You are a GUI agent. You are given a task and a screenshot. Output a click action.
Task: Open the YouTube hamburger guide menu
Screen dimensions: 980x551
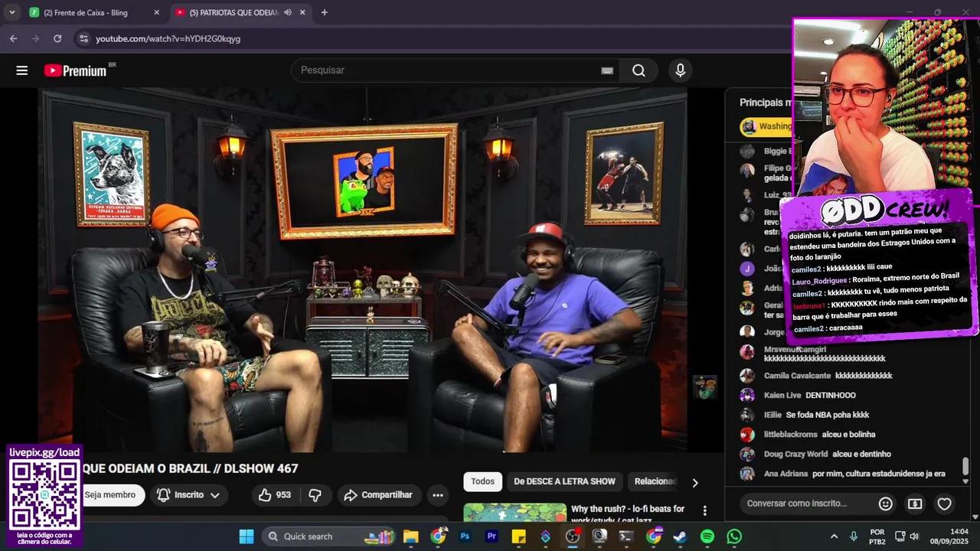pos(21,70)
